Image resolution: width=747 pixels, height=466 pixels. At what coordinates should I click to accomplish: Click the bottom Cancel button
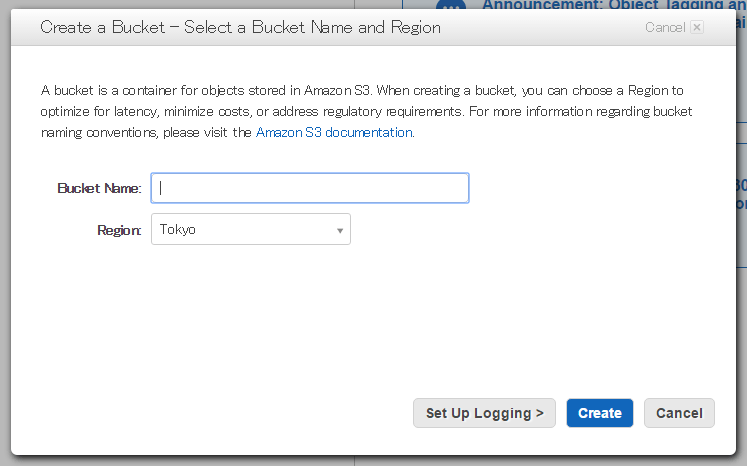click(x=679, y=413)
